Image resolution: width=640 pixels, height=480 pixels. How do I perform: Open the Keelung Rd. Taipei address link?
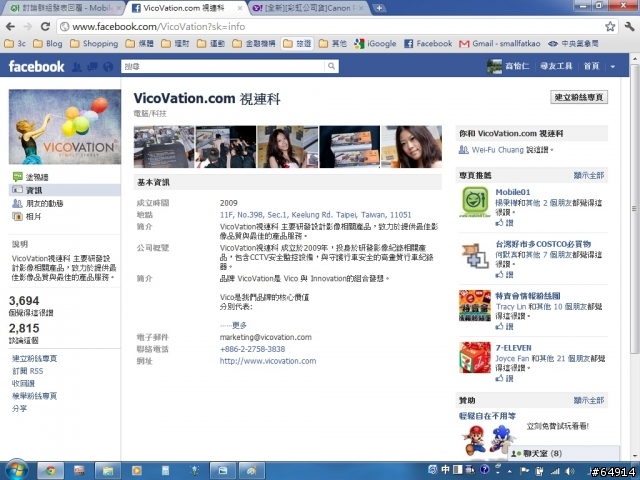point(316,215)
